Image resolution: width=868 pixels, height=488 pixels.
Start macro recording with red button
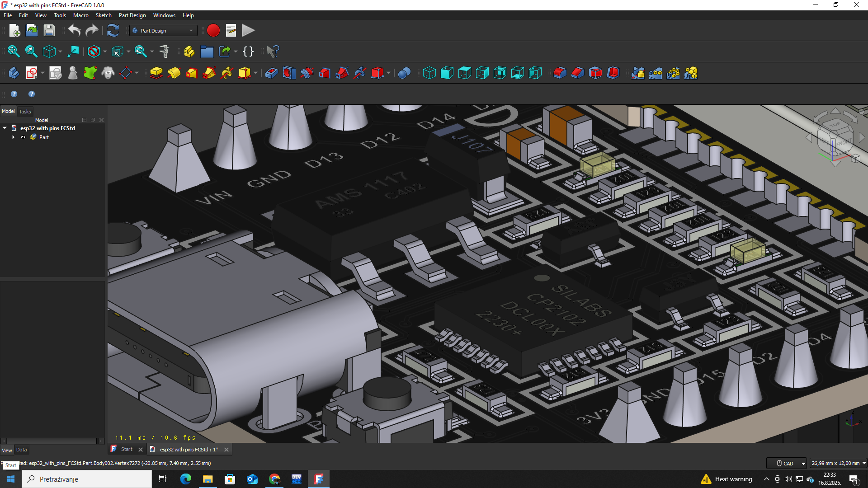click(x=213, y=30)
